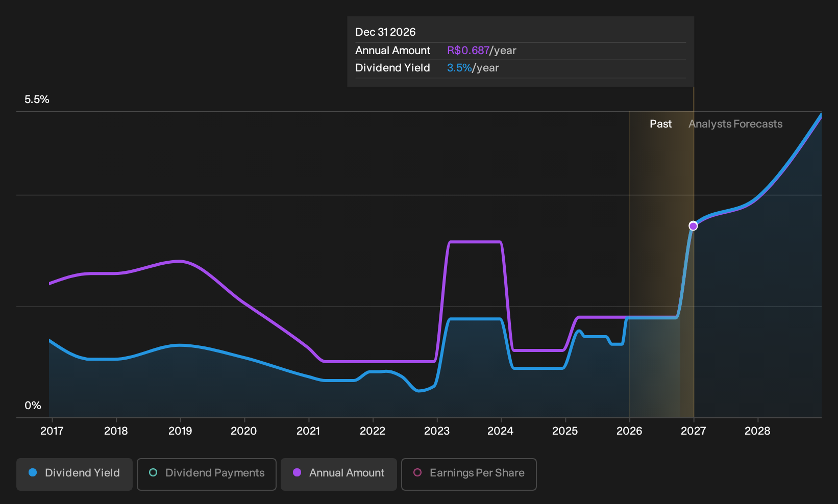Viewport: 838px width, 504px height.
Task: Select the Dec 31 2026 data point marker
Action: coord(693,226)
